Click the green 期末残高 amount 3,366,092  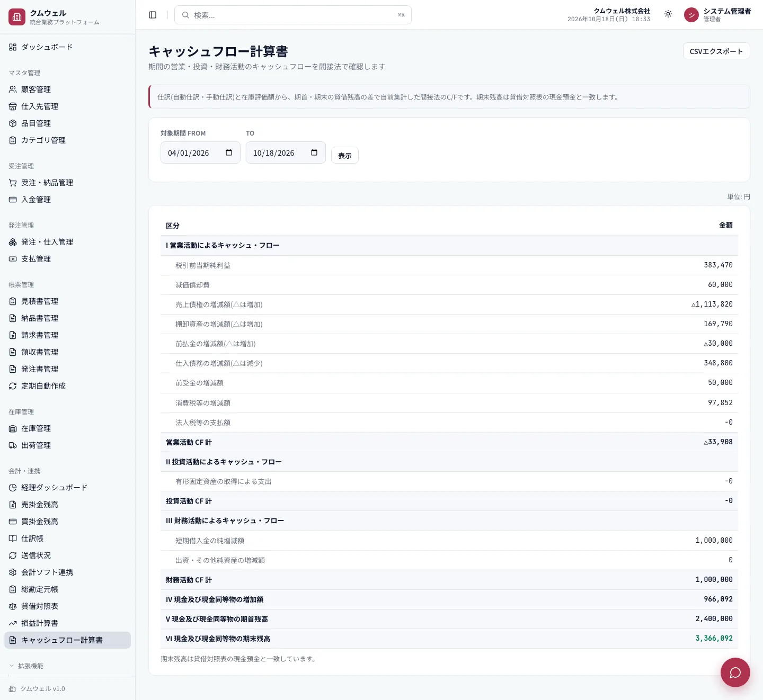tap(714, 638)
